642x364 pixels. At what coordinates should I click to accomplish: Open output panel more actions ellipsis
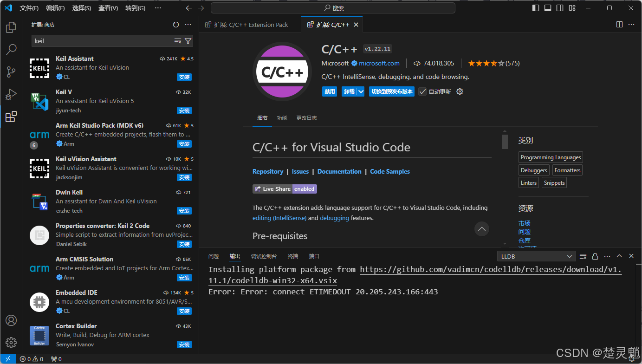607,256
